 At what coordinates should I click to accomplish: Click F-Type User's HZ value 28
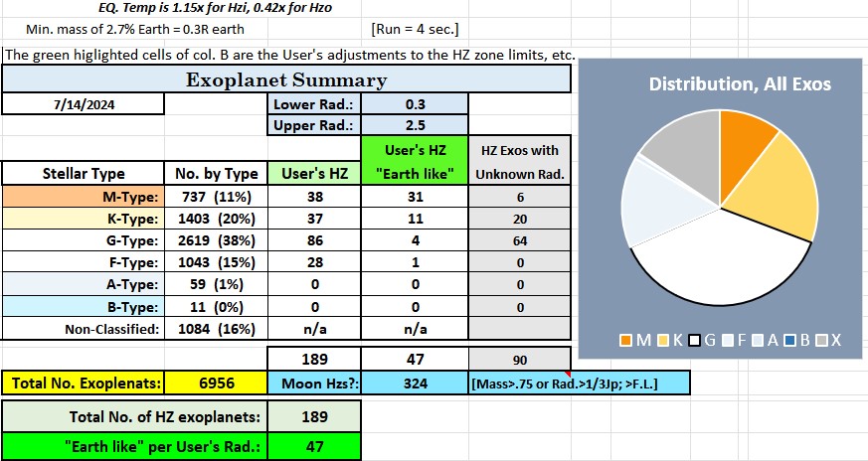pos(314,262)
